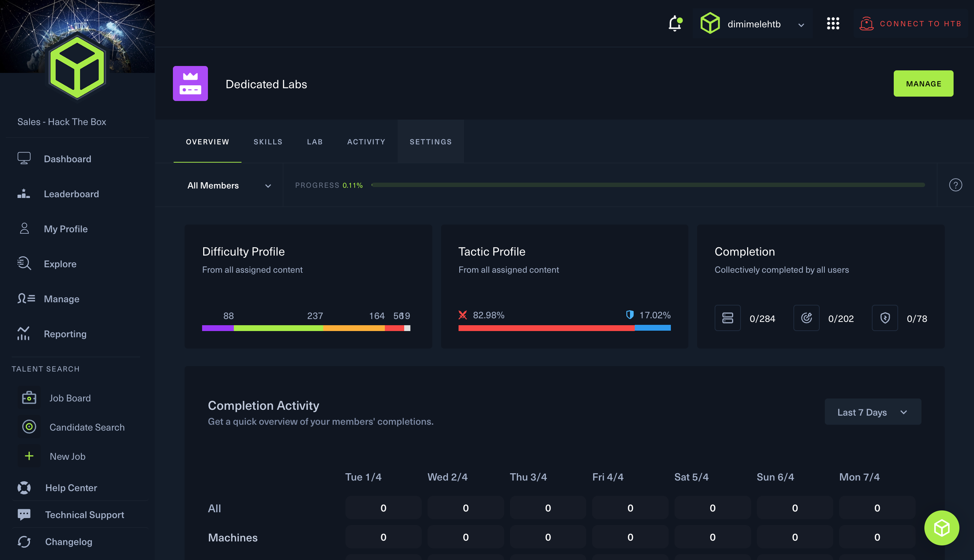Viewport: 974px width, 560px height.
Task: Click the red offensive segment of tactic bar
Action: [x=546, y=328]
